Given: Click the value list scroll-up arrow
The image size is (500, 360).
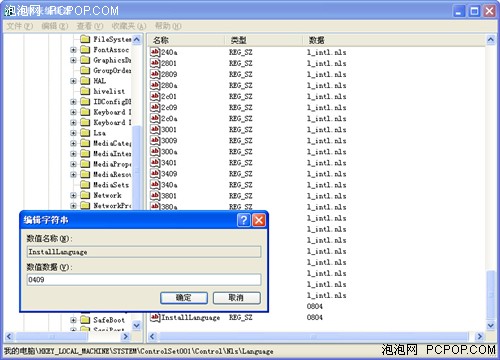Looking at the screenshot, I should pos(490,40).
